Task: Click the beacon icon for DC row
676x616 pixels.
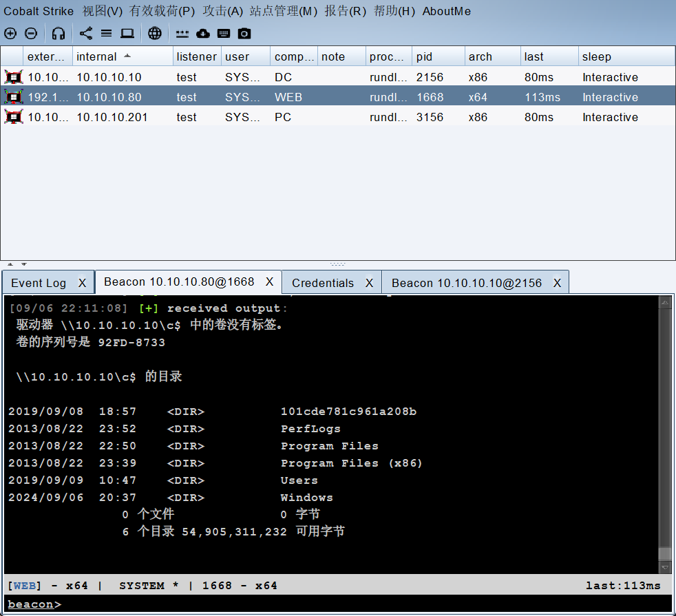Action: 13,77
